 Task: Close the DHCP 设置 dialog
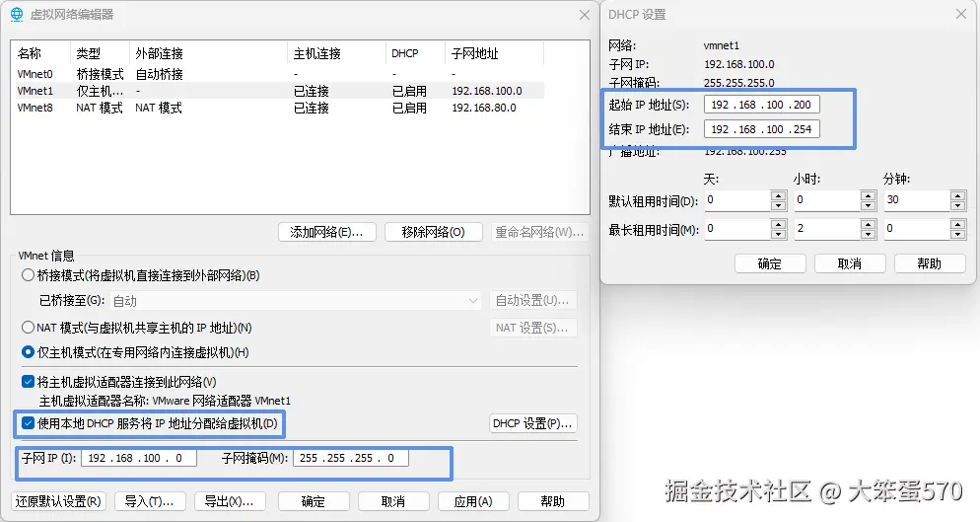pos(961,14)
